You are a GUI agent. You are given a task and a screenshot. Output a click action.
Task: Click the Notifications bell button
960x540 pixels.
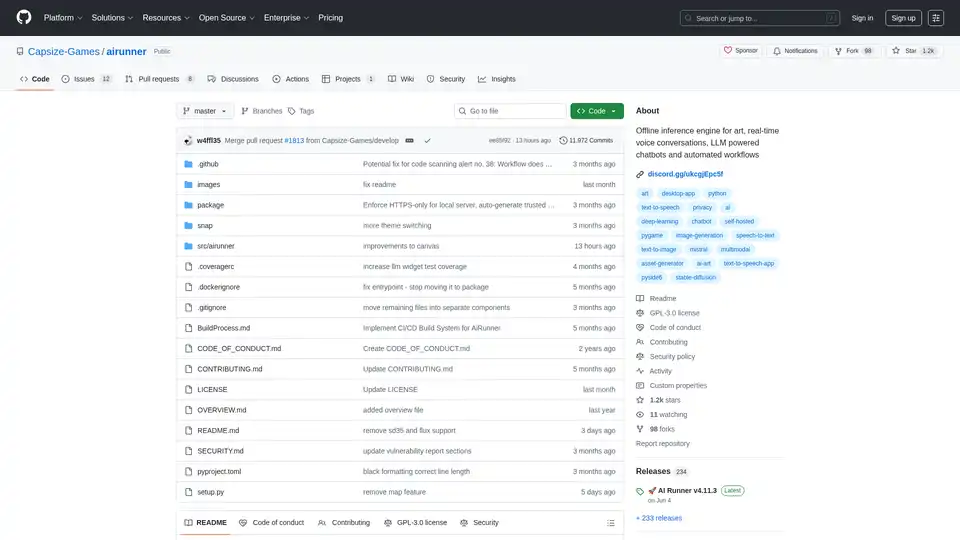point(795,51)
